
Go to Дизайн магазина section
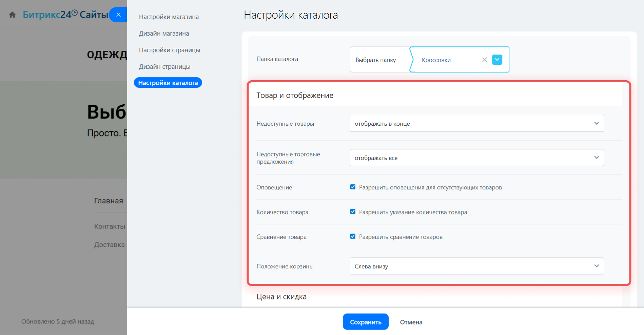point(164,34)
